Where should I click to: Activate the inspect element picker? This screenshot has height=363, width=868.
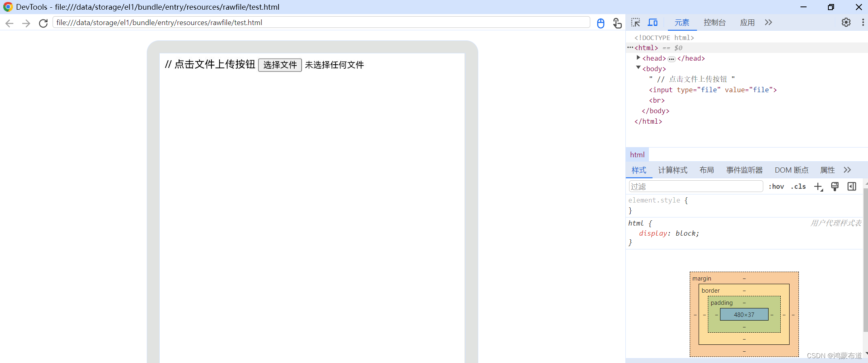636,23
